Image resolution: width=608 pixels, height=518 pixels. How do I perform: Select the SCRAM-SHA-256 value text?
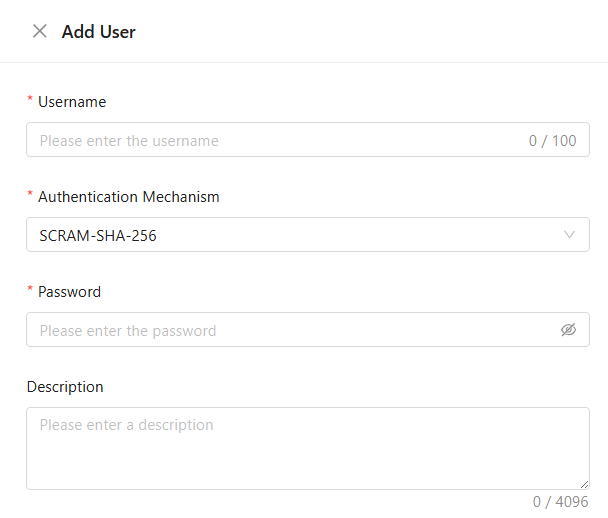click(x=98, y=236)
